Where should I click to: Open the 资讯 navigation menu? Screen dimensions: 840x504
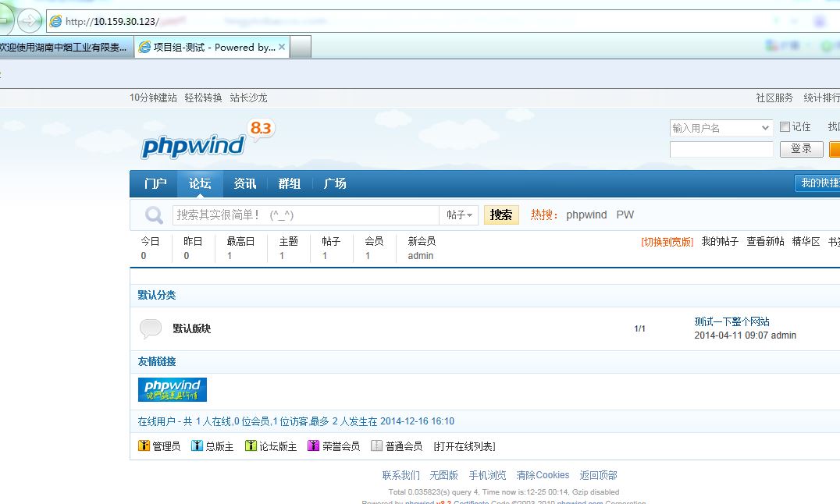(x=245, y=183)
